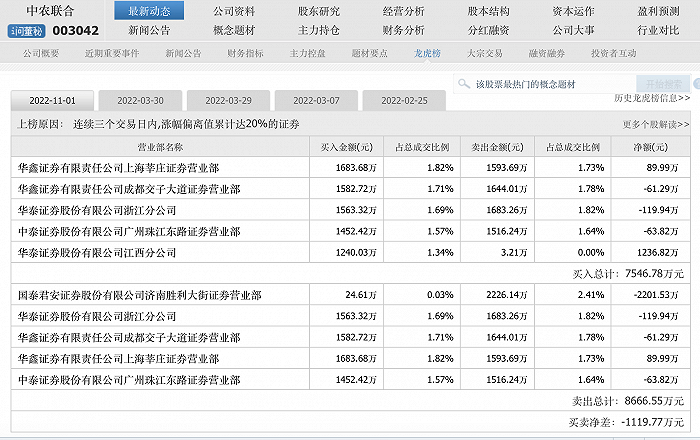Switch to the 龙虎榜 sub-tab
This screenshot has width=700, height=440.
tap(427, 54)
